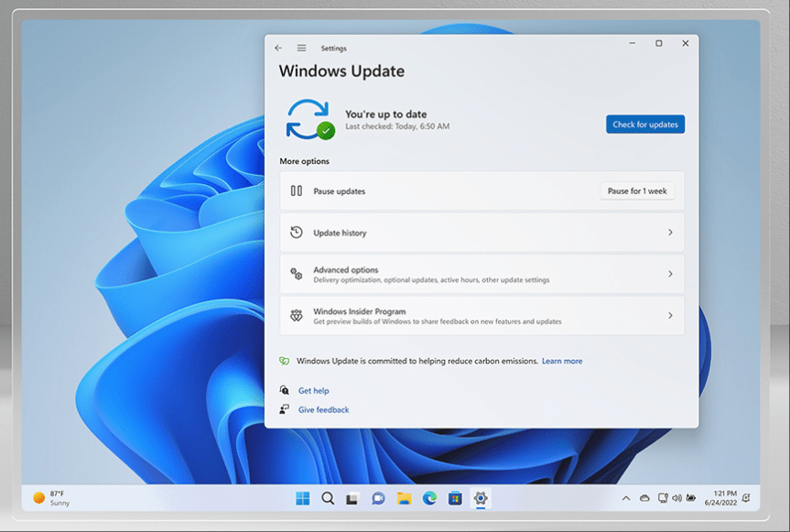
Task: Open the Give feedback link
Action: [323, 409]
